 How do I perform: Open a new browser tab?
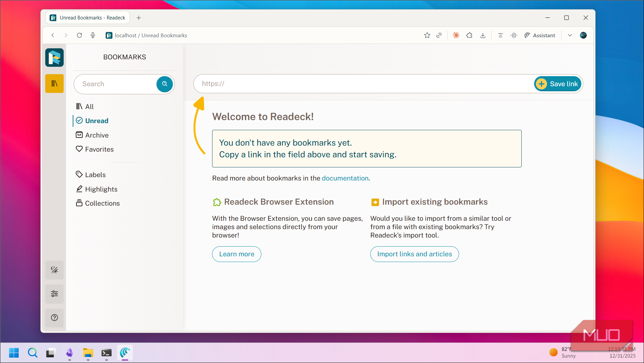tap(139, 18)
